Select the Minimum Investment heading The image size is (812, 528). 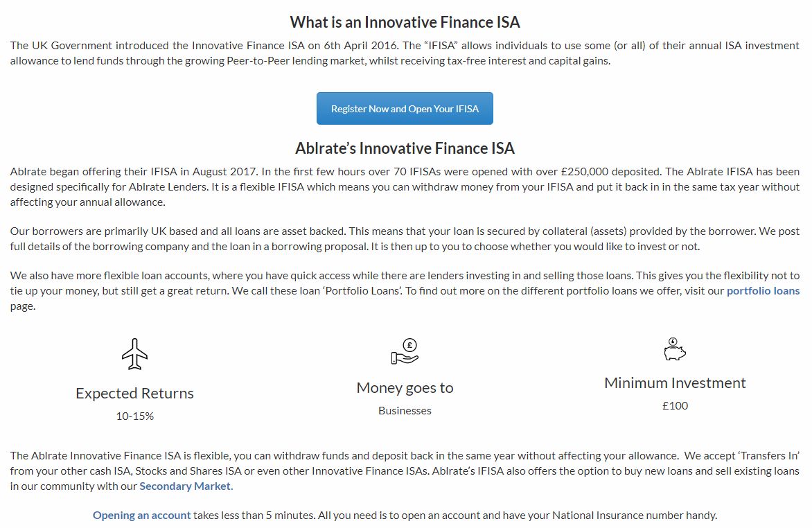tap(675, 383)
